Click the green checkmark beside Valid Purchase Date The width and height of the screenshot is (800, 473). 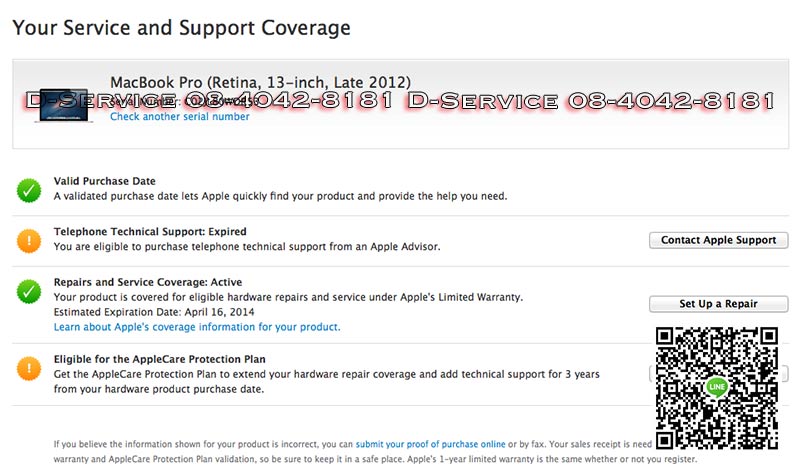tap(28, 190)
